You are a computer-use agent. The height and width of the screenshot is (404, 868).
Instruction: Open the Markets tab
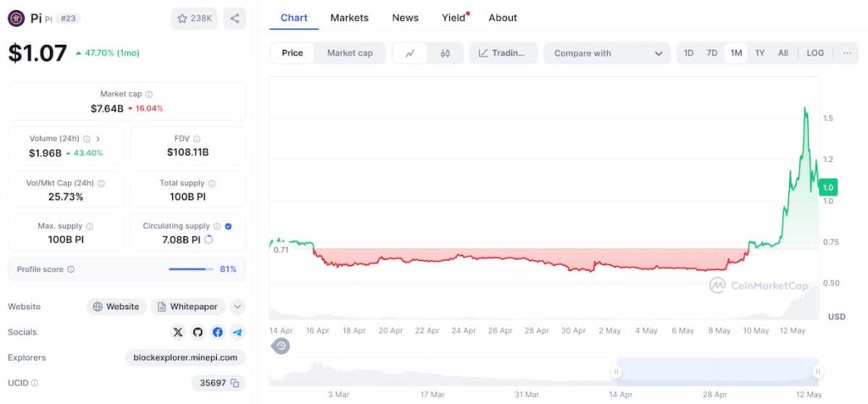click(349, 18)
